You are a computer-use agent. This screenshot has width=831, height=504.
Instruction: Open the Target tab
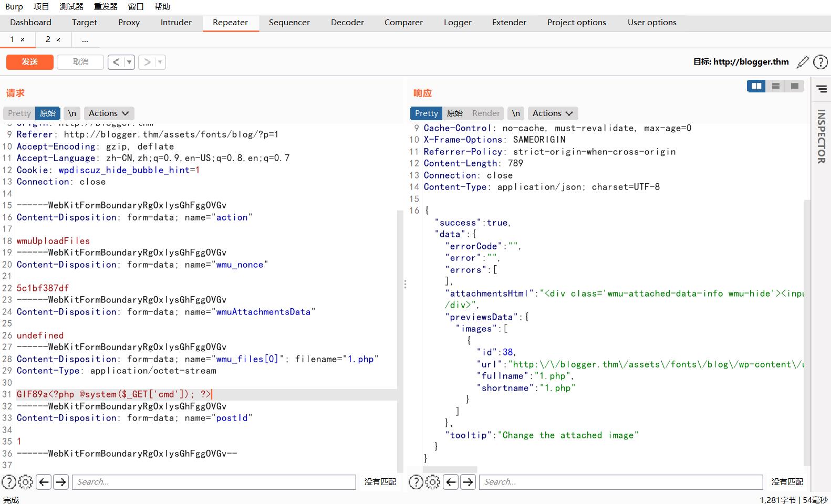[85, 23]
